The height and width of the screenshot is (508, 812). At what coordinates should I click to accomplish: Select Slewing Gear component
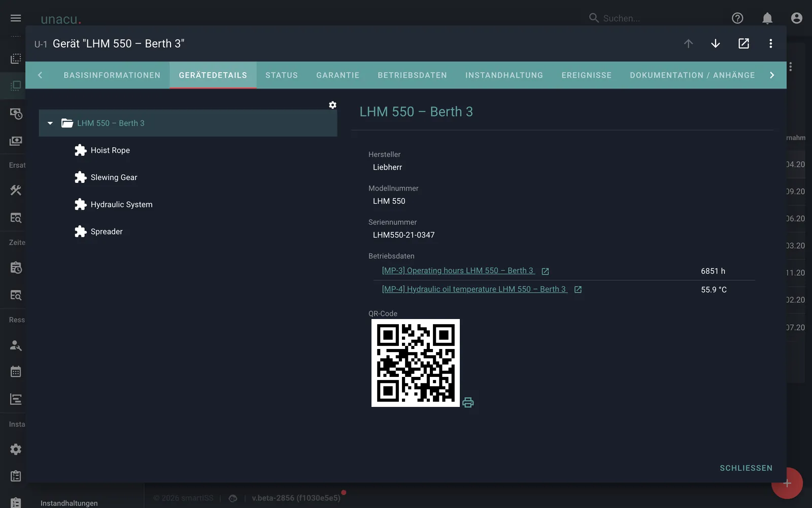tap(114, 177)
